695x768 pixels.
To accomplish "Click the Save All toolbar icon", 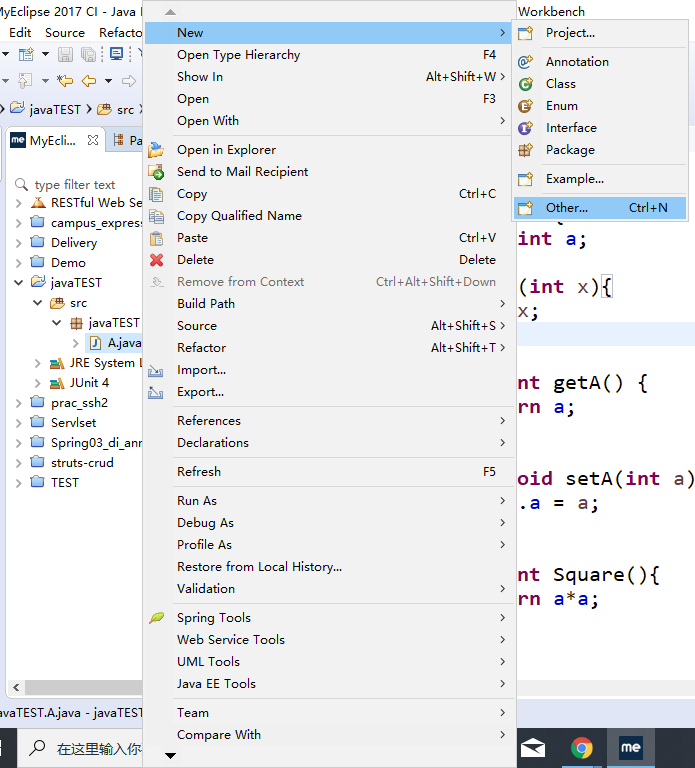I will click(89, 54).
